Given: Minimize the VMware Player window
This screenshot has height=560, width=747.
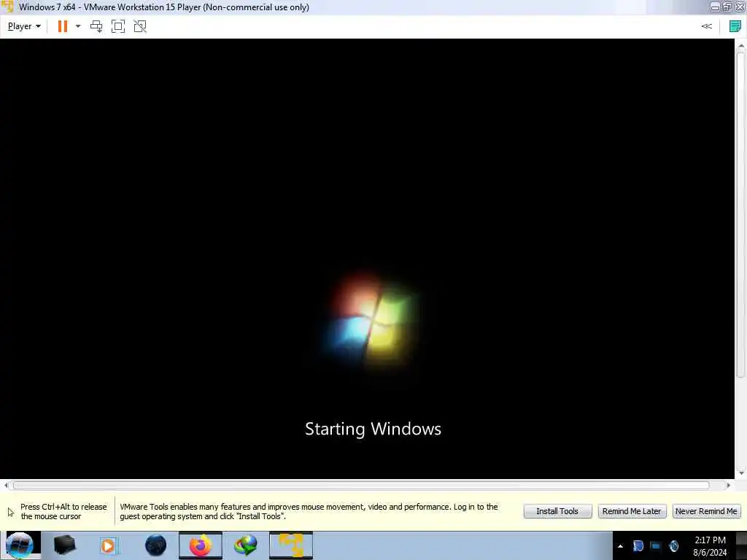Looking at the screenshot, I should click(x=715, y=7).
